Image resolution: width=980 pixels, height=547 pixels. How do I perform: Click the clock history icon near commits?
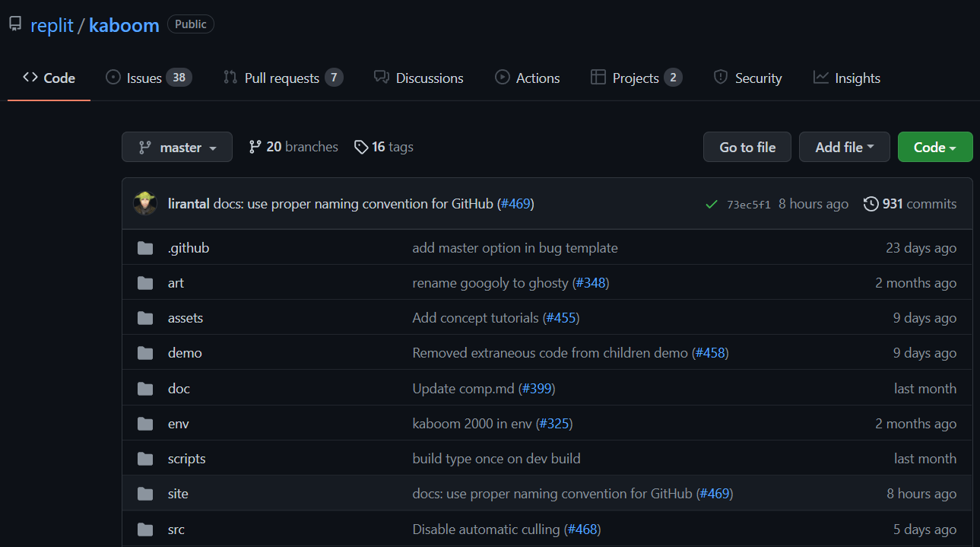(871, 204)
